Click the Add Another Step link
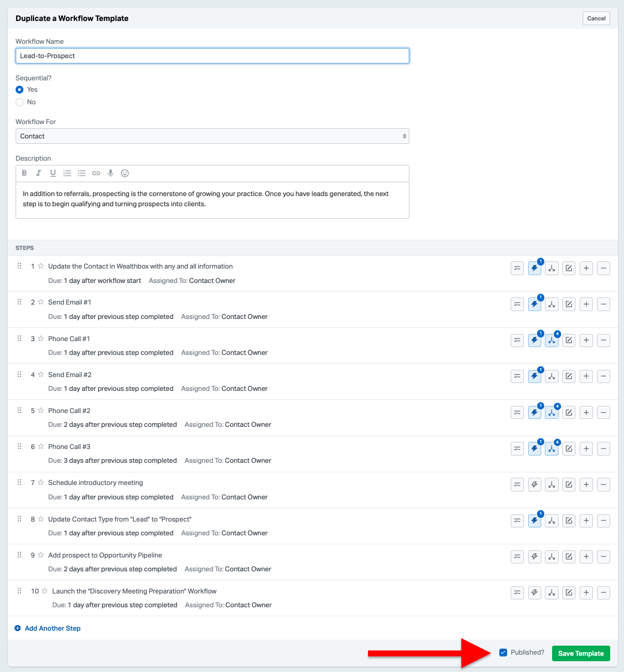Screen dimensions: 624x672 [x=52, y=628]
